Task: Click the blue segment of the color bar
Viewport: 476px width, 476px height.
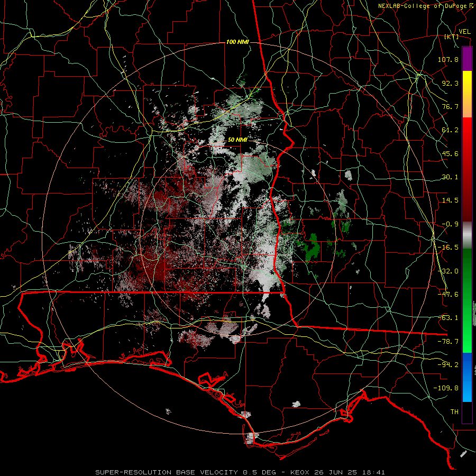Action: click(467, 377)
